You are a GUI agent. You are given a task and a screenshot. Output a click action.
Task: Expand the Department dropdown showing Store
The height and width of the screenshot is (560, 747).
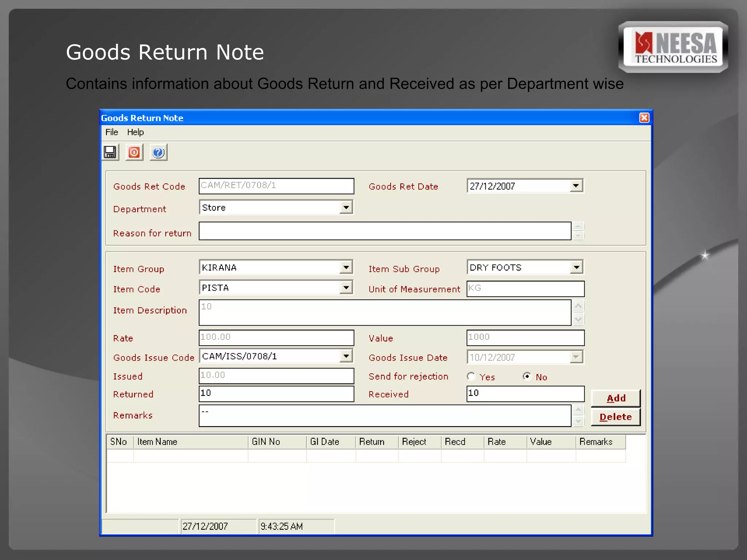pyautogui.click(x=346, y=207)
